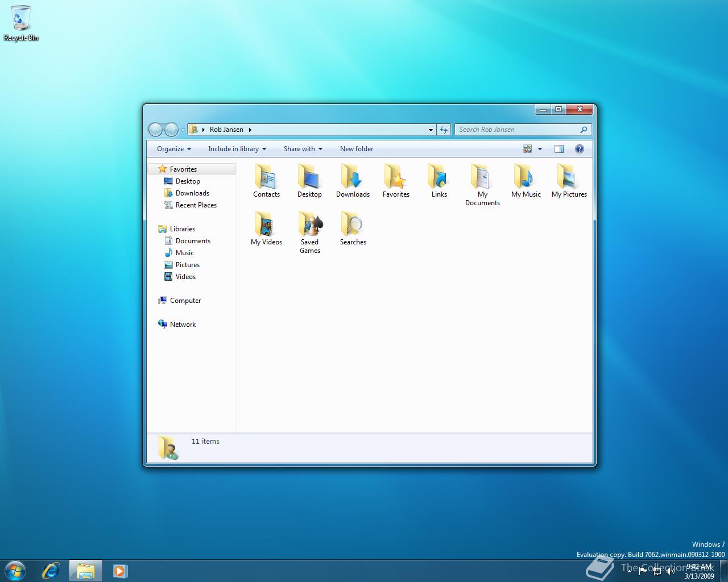Open the Recycle Bin desktop icon
The height and width of the screenshot is (582, 728).
21,23
